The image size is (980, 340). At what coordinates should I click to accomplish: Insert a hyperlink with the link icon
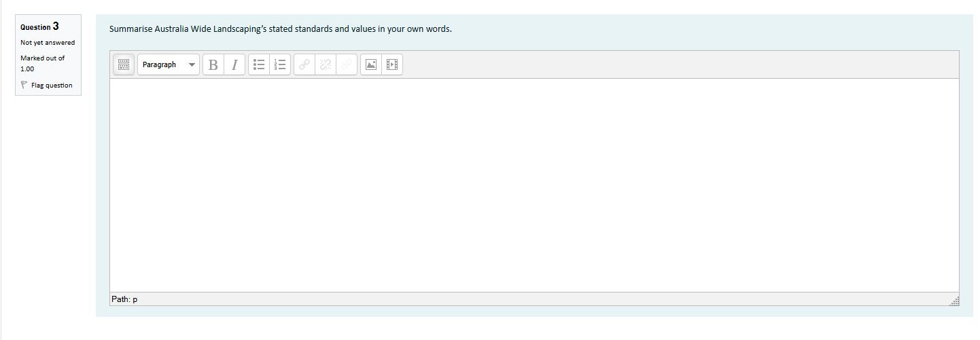pyautogui.click(x=304, y=64)
